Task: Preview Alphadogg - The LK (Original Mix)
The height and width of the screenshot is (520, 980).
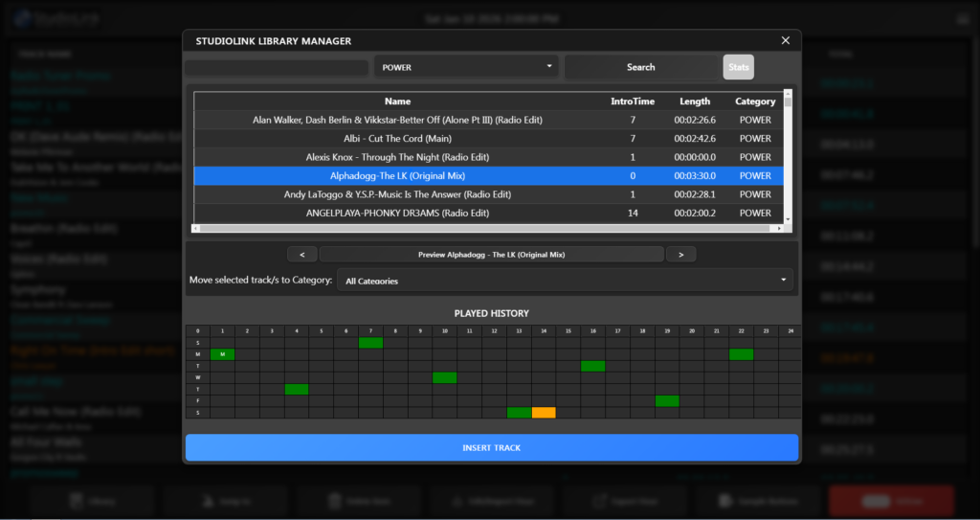Action: 491,255
